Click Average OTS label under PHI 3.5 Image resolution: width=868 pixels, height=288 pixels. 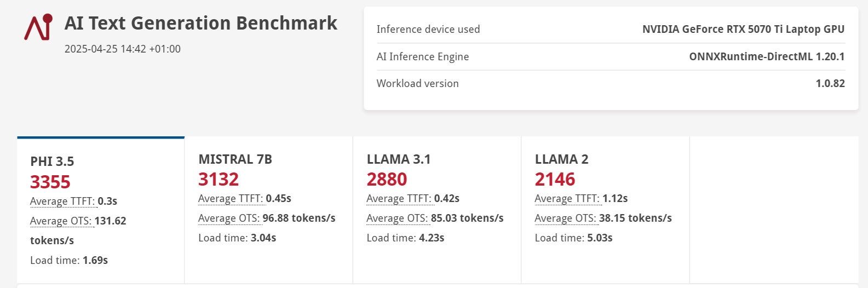(x=61, y=221)
